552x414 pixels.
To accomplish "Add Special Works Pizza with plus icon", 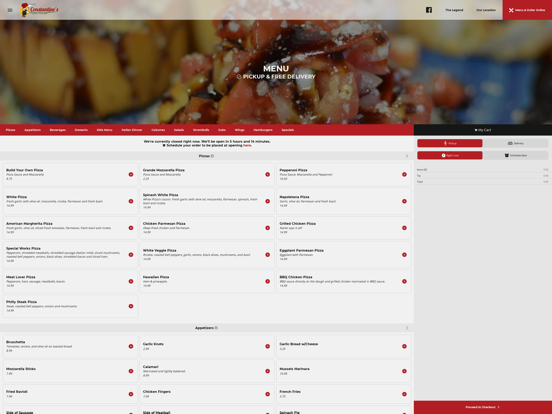I will pyautogui.click(x=131, y=255).
